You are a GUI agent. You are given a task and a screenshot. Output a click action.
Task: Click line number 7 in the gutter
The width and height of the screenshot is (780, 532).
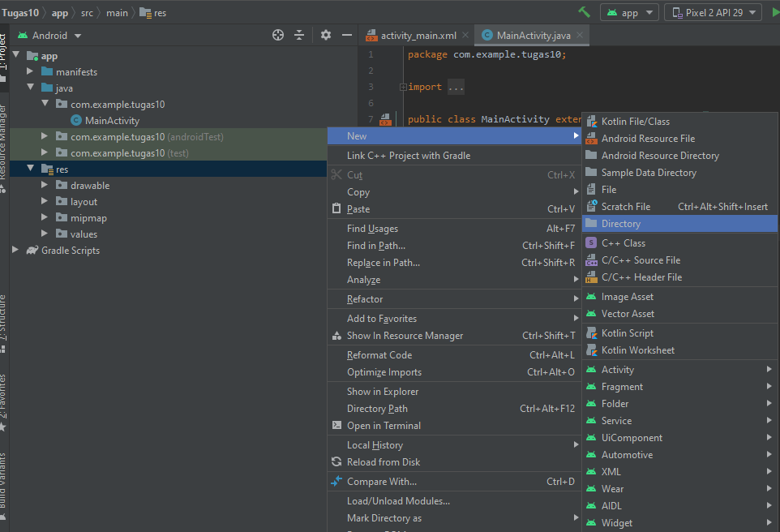[371, 119]
